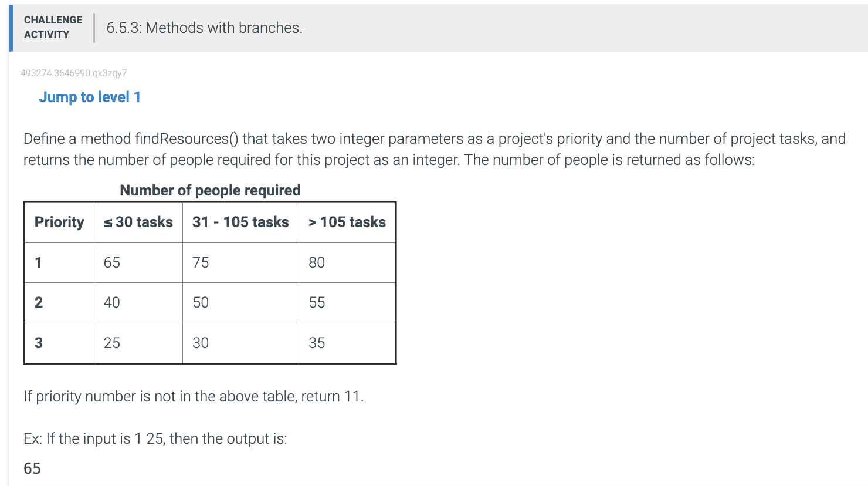Image resolution: width=868 pixels, height=486 pixels.
Task: Click the activity ID 493274.3646990.qx3zqy7
Action: tap(74, 73)
